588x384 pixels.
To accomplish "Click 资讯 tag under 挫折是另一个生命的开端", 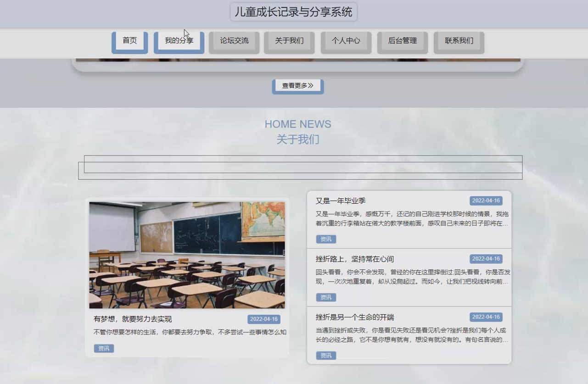I will [x=326, y=356].
